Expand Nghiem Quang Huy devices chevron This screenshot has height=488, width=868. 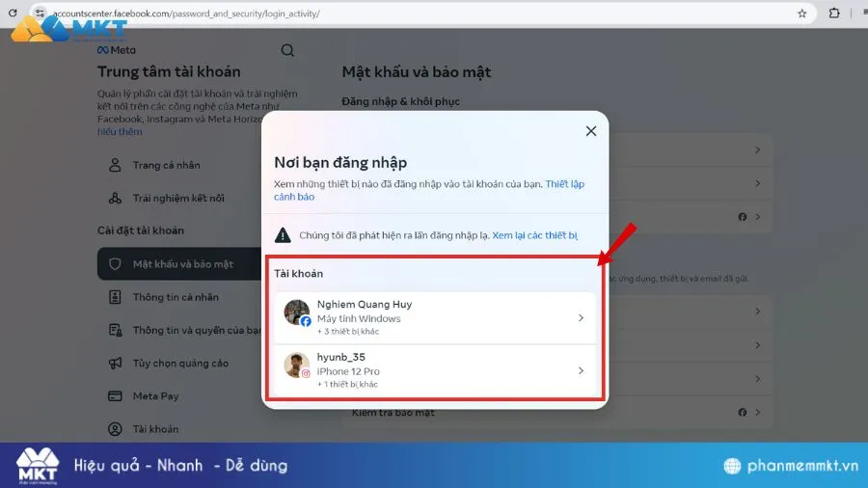pyautogui.click(x=580, y=318)
